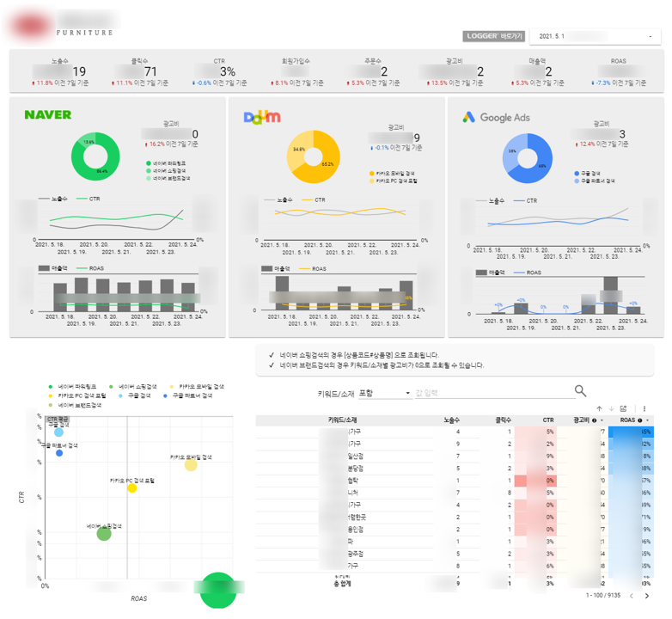Click the 카카오 모바일 검색 bubble
Image resolution: width=672 pixels, height=619 pixels.
(x=191, y=464)
